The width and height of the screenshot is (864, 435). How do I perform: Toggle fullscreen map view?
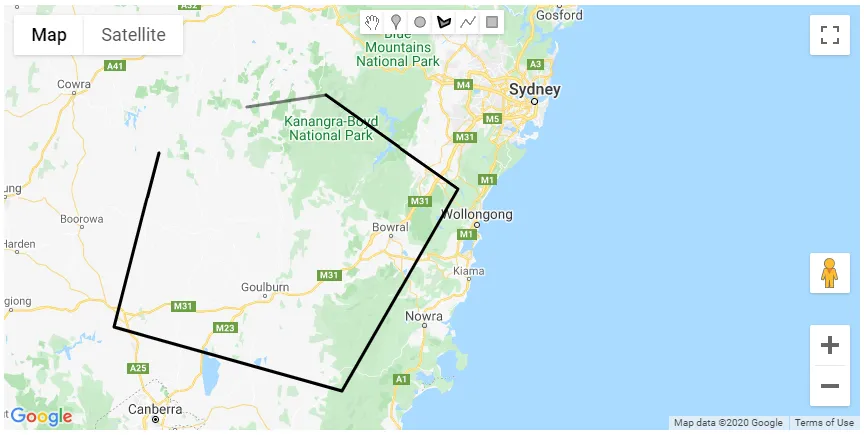829,35
